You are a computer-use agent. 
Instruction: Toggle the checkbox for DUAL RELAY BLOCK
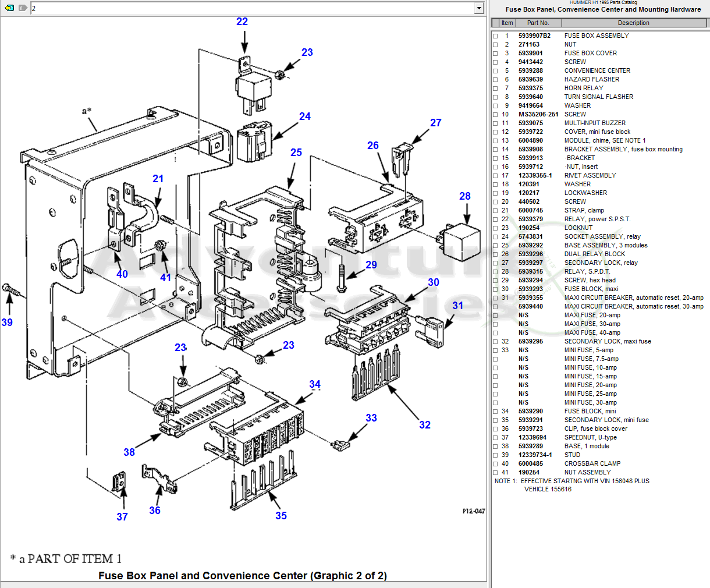coord(495,254)
